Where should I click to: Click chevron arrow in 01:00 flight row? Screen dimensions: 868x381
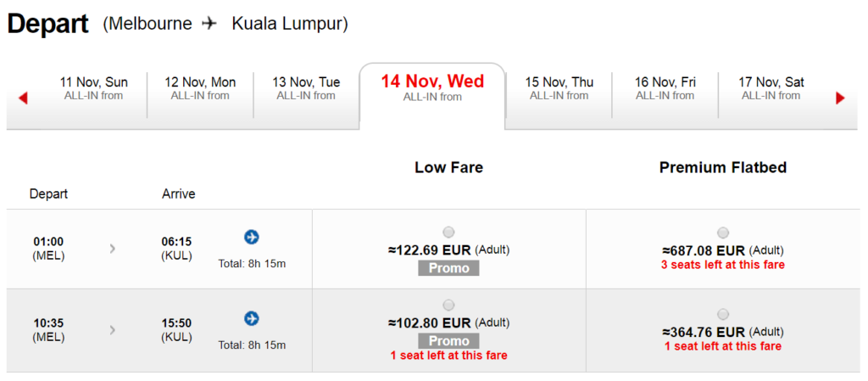coord(113,249)
